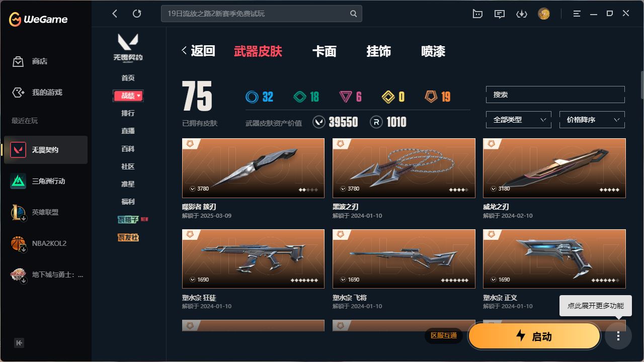Image resolution: width=644 pixels, height=362 pixels.
Task: Click the user avatar in the top bar
Action: pos(543,14)
